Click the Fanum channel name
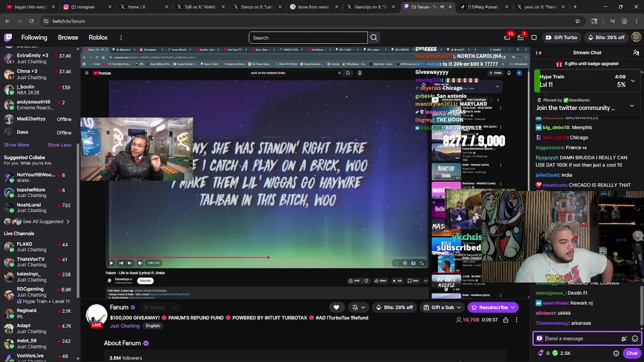644x362 pixels. click(x=119, y=307)
